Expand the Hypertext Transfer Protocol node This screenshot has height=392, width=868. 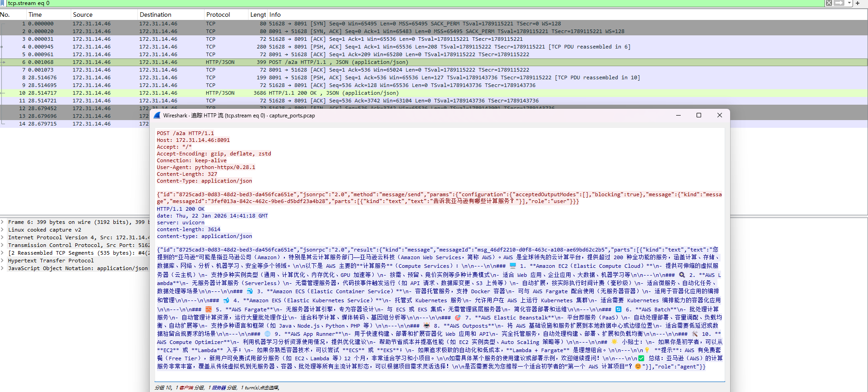pyautogui.click(x=3, y=261)
